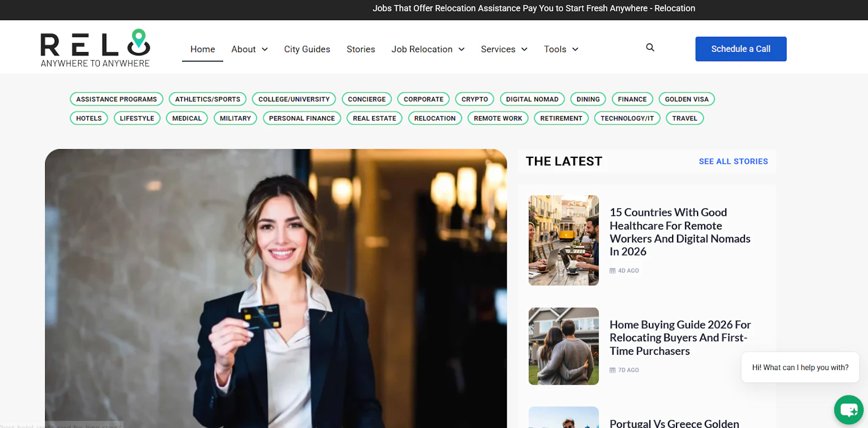Select the College/University category tag
The width and height of the screenshot is (868, 428).
click(x=294, y=99)
